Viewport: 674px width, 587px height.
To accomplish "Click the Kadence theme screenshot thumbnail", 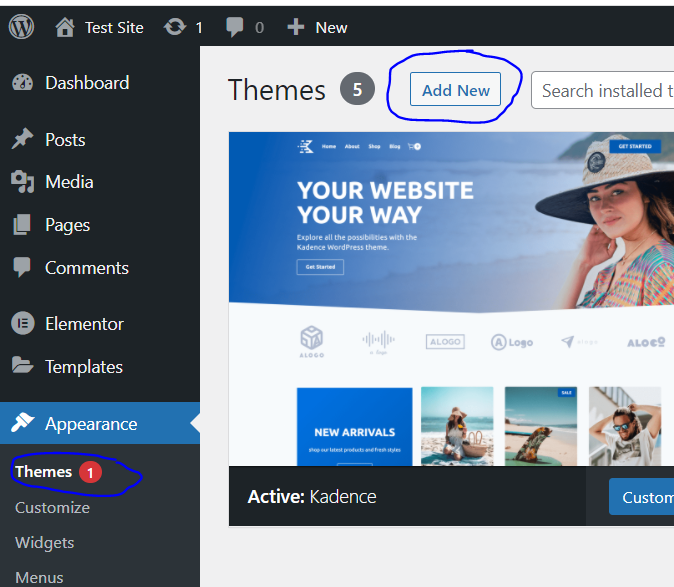I will [x=451, y=299].
